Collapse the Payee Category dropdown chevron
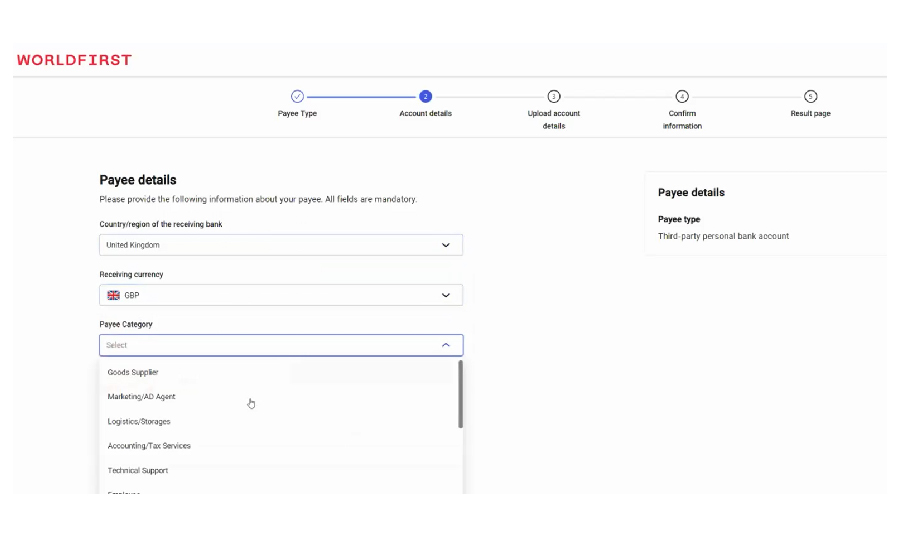 click(446, 345)
